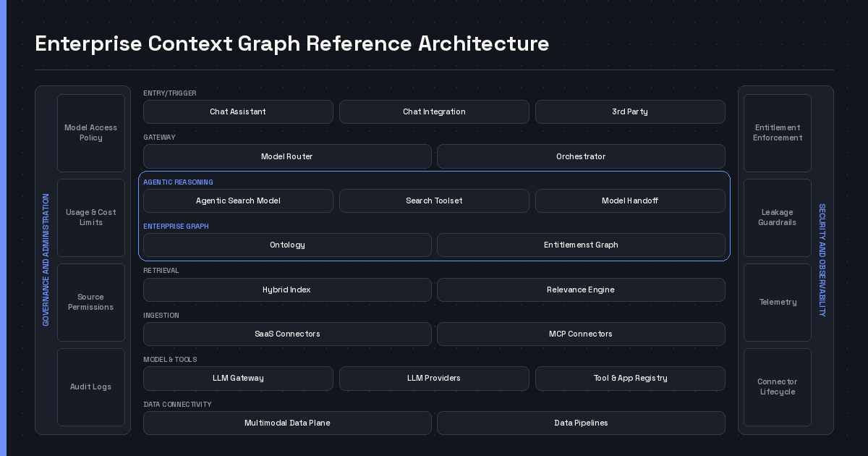Click the Search Toolset box

(434, 200)
